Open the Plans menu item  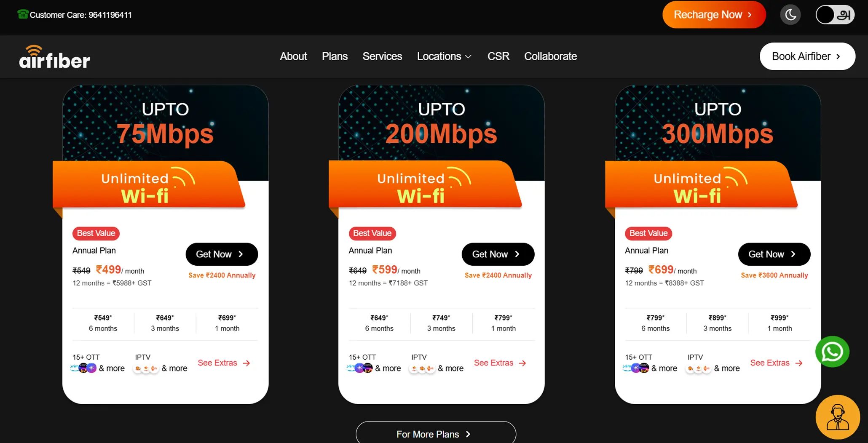point(335,56)
